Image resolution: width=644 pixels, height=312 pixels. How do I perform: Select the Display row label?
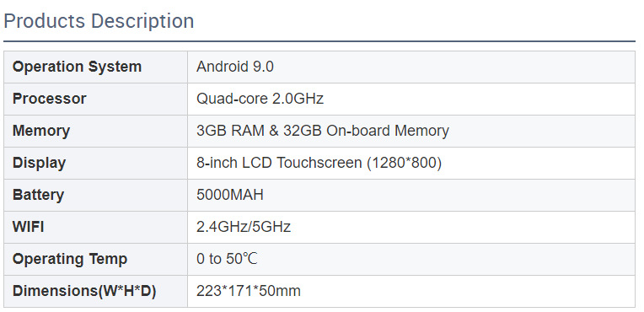click(39, 163)
